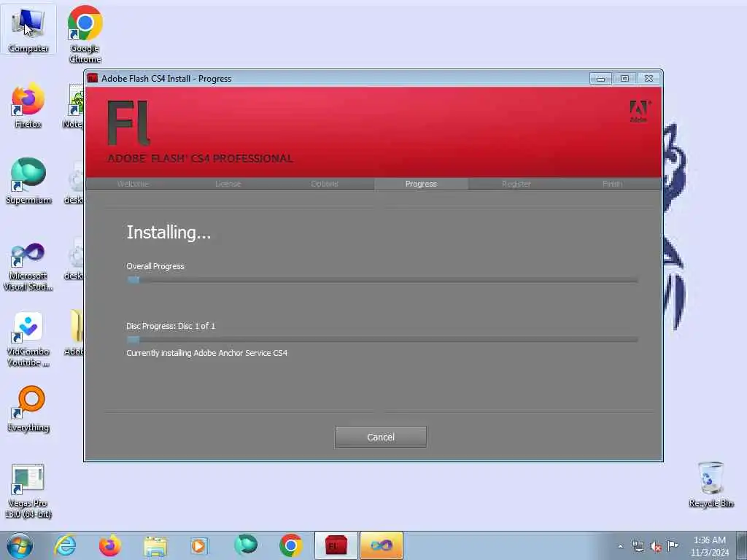Switch to Visual Studio taskbar button

pos(381,545)
